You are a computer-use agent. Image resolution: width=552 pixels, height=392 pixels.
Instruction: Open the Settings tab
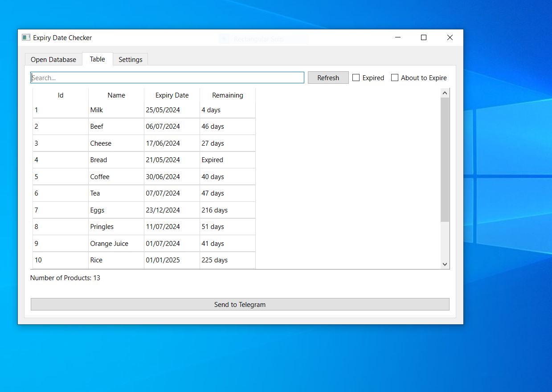tap(131, 60)
